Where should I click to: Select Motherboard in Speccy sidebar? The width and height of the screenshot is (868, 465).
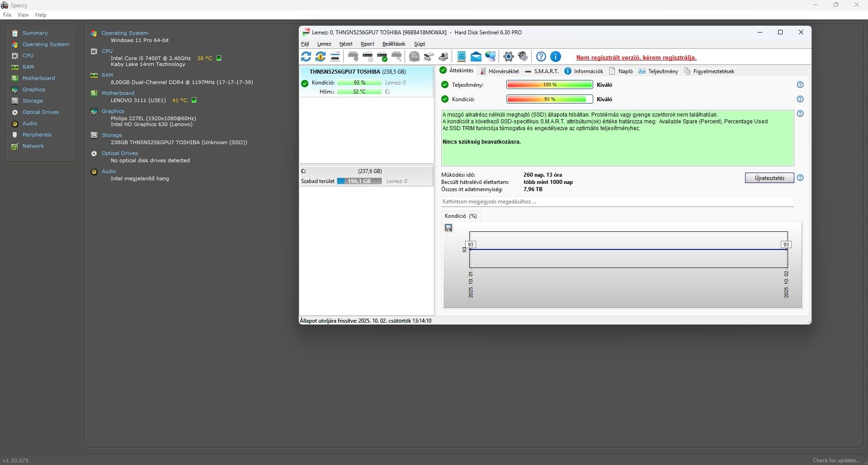[x=38, y=78]
